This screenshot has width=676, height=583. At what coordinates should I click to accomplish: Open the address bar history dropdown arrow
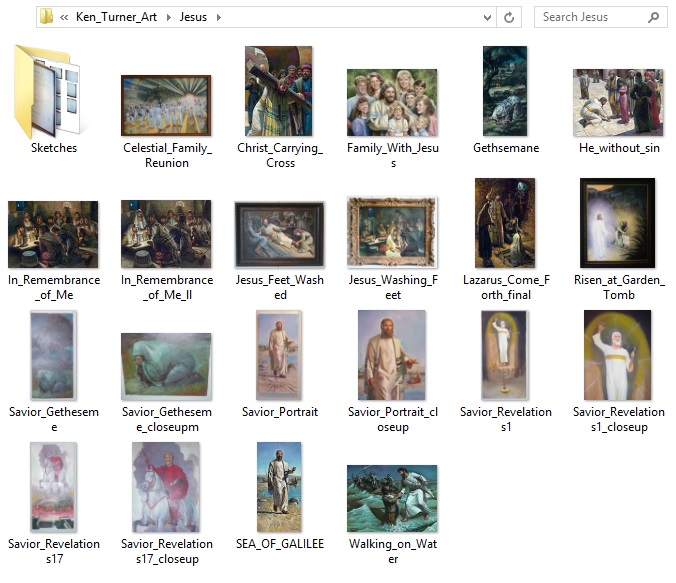[487, 17]
